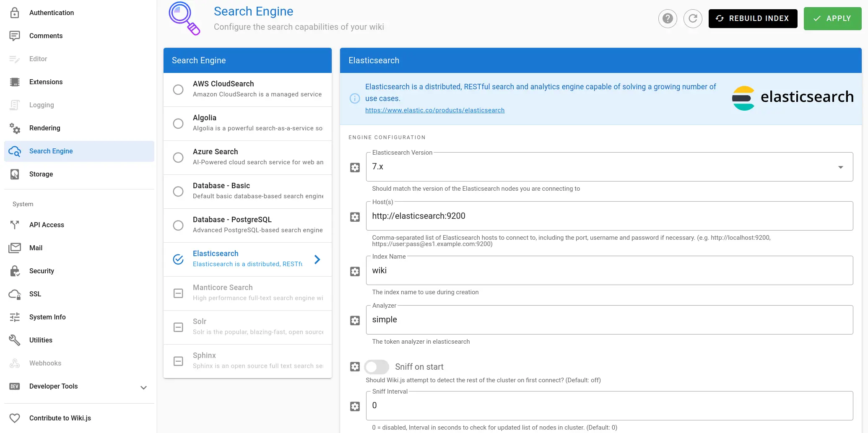Go to the Rendering settings
868x433 pixels.
(x=79, y=128)
